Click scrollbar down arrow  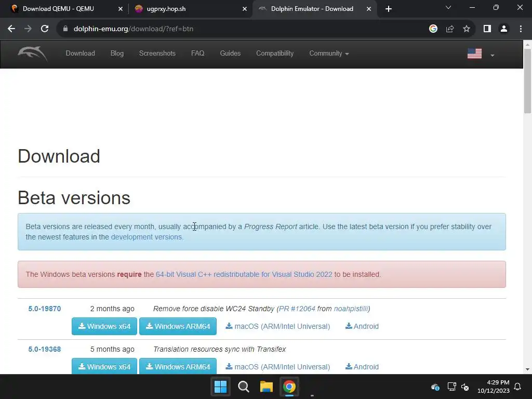[527, 369]
